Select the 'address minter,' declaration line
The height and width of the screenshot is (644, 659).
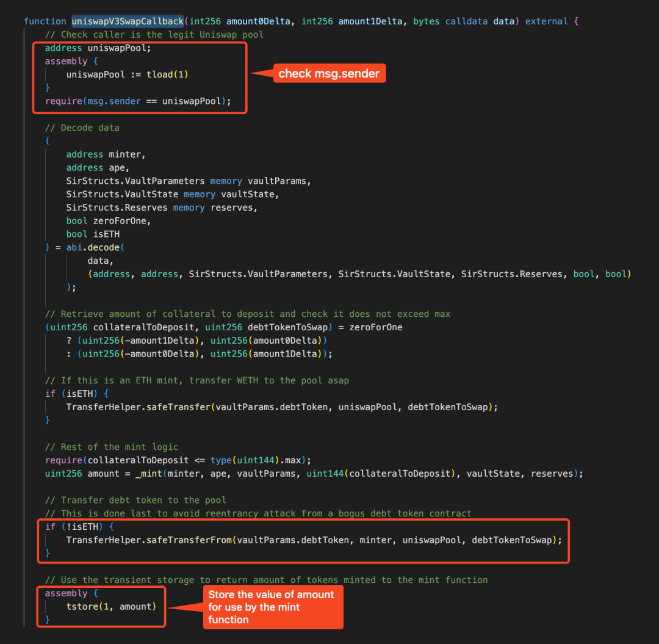106,154
